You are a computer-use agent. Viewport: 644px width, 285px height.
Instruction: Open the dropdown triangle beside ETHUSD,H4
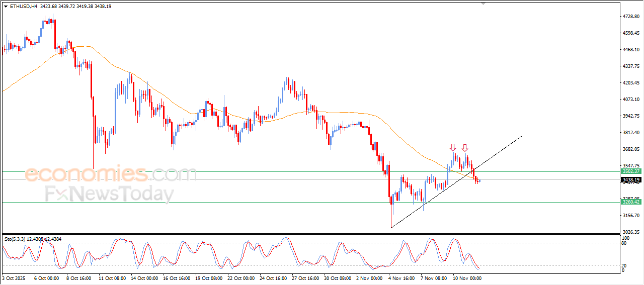tap(6, 7)
